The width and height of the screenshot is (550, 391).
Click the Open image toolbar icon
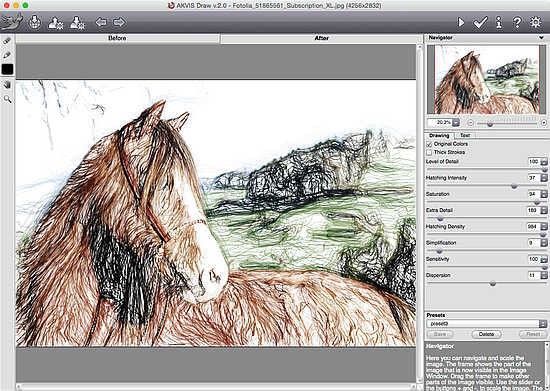tap(34, 22)
